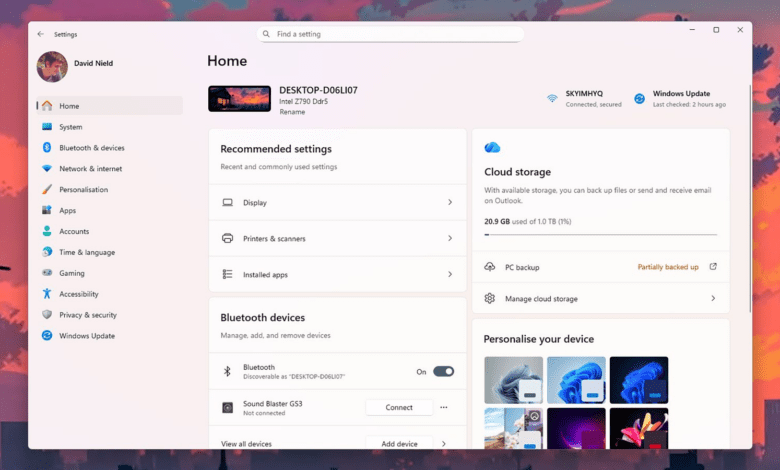Select the light Windows bloom theme thumbnail
780x470 pixels.
click(x=513, y=379)
